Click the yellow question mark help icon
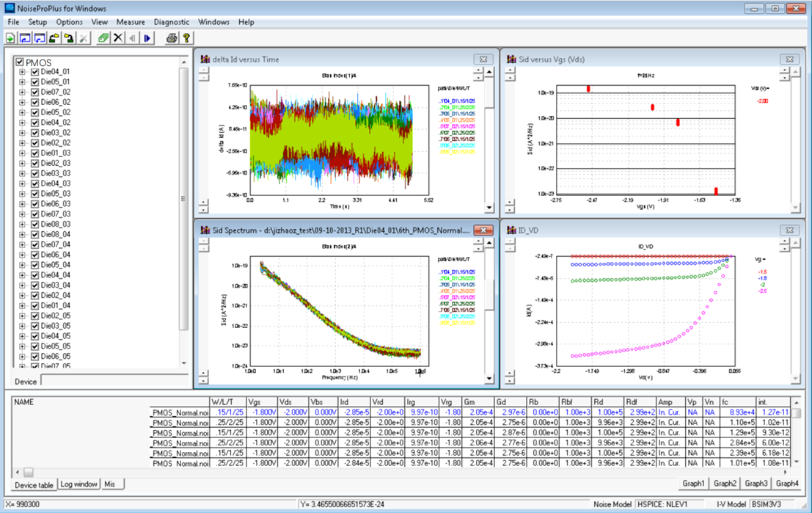This screenshot has width=812, height=513. (186, 38)
